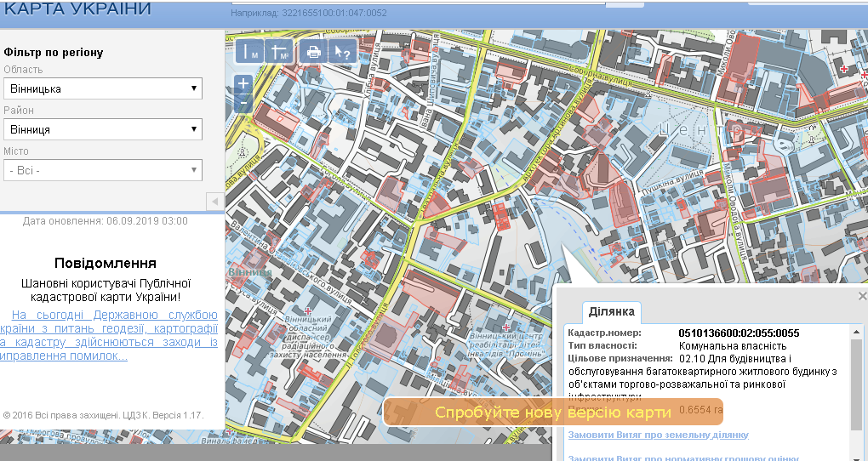Viewport: 868px width, 461px height.
Task: Click the Пушкіна вулиця street label
Action: pos(672,182)
